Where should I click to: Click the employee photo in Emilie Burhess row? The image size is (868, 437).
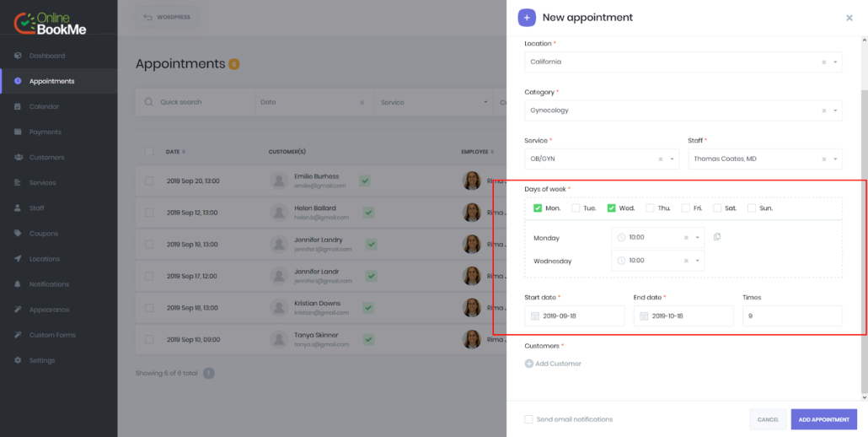click(472, 181)
